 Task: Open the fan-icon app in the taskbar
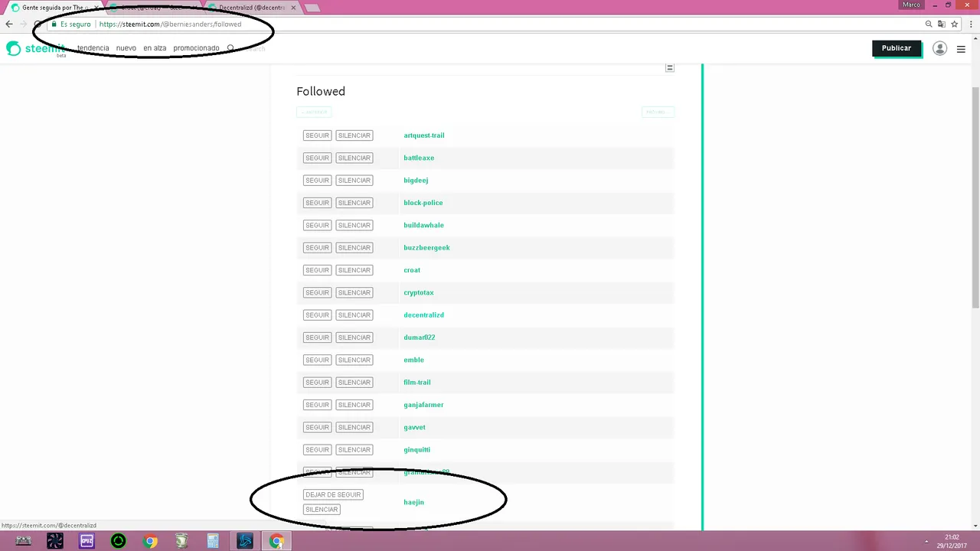pyautogui.click(x=55, y=541)
